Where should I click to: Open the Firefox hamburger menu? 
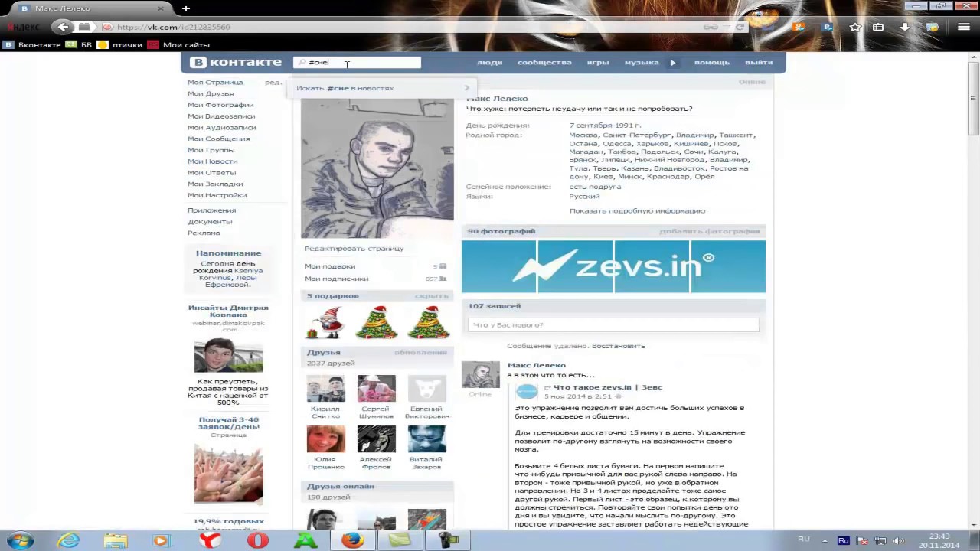[x=964, y=27]
